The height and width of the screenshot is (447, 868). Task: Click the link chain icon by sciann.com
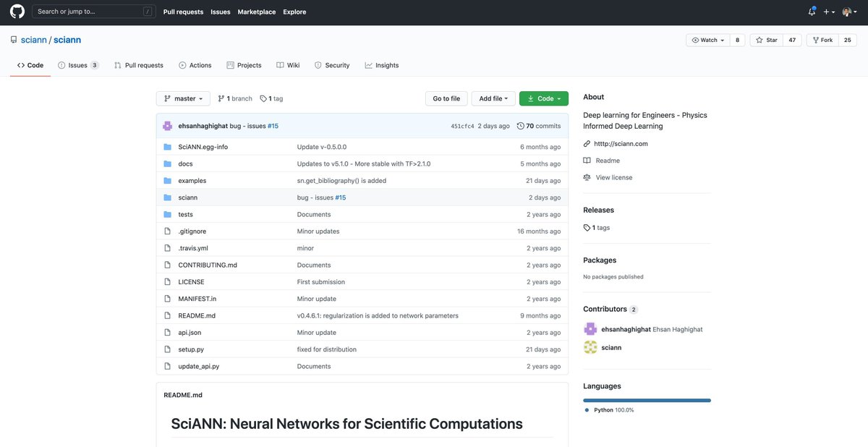587,144
